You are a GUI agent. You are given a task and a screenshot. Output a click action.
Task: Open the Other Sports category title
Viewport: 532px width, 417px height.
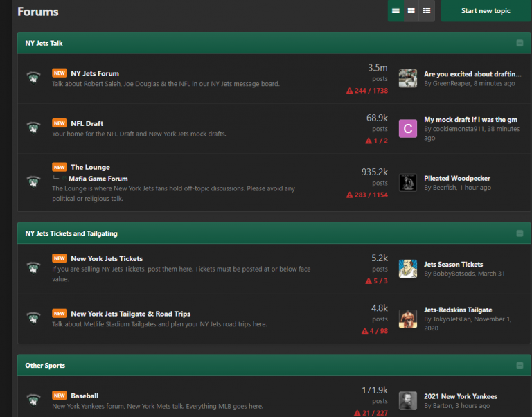click(x=45, y=365)
